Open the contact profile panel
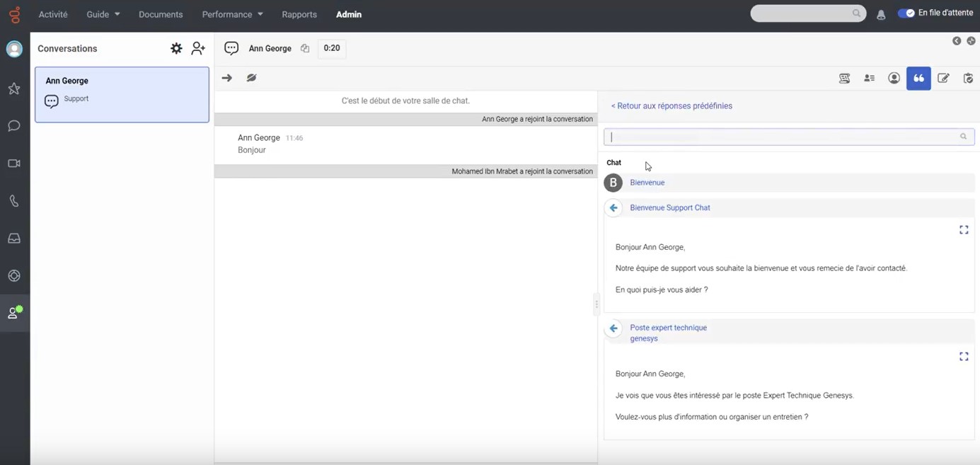Screen dimensions: 980x465 [x=894, y=78]
